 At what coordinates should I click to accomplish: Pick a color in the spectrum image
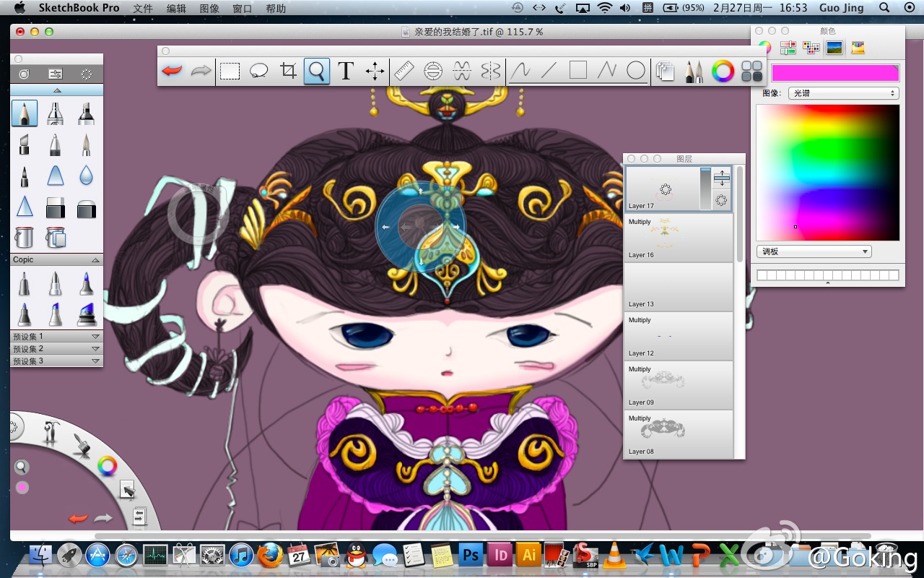point(828,173)
